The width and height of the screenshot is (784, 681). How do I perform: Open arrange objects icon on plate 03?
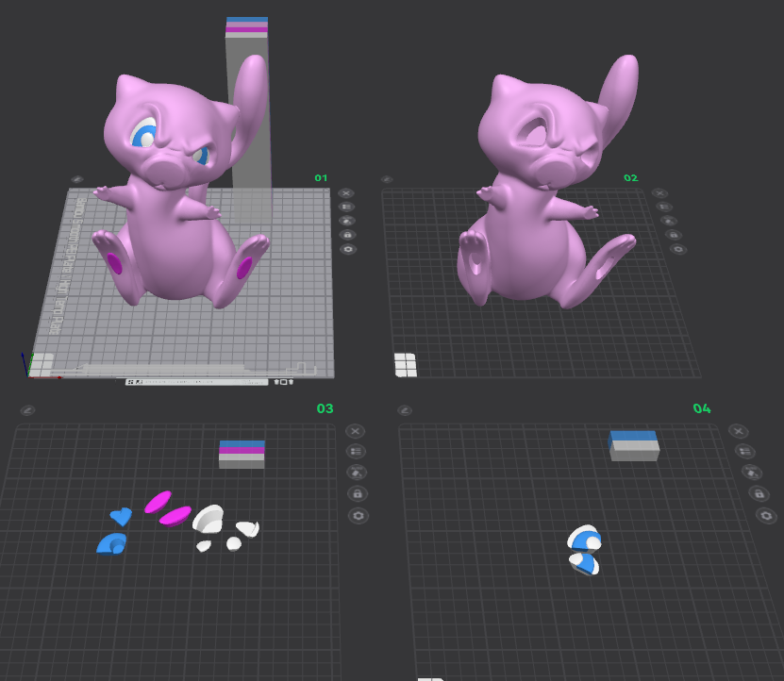(356, 452)
